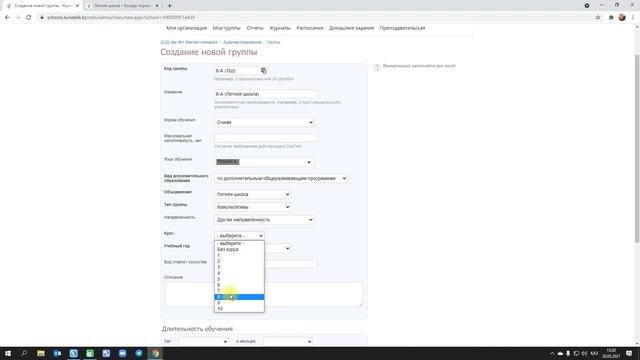Select option 1 in course list
Viewport: 640px width, 360px height.
(x=239, y=255)
